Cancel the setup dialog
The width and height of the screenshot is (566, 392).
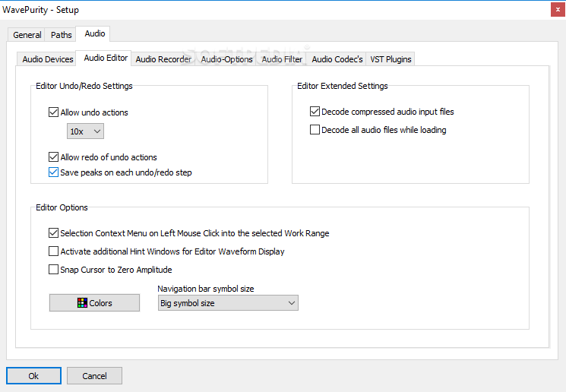[94, 376]
